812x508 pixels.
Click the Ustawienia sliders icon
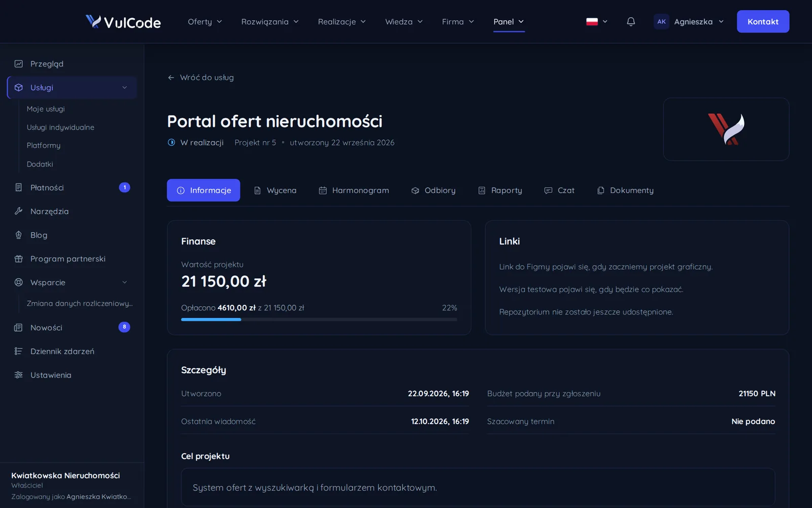click(19, 375)
